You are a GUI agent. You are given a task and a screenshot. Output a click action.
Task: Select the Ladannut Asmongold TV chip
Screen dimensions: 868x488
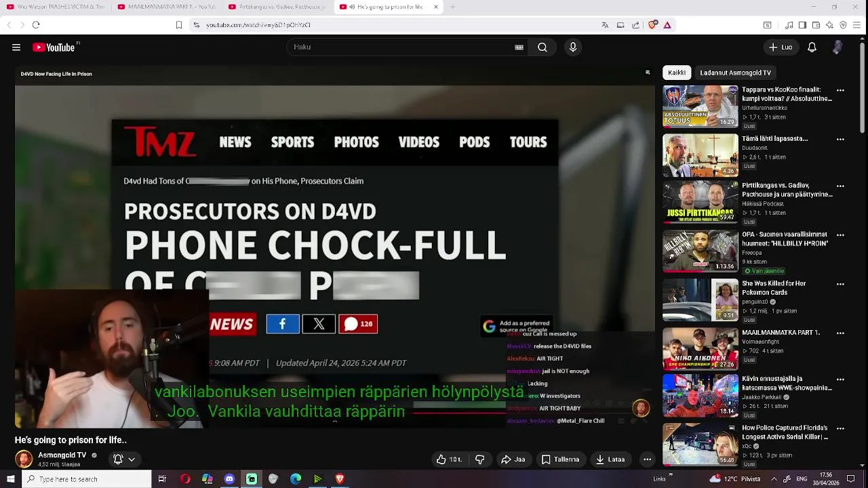[x=736, y=73]
